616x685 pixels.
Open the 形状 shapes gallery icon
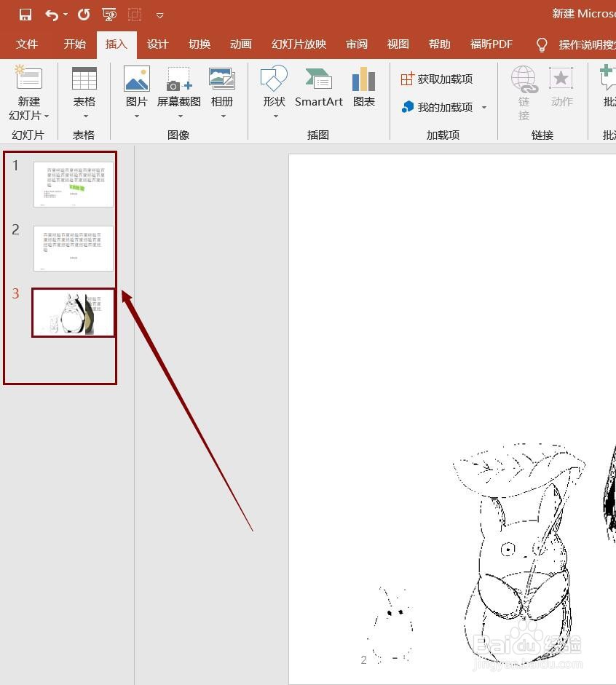274,78
